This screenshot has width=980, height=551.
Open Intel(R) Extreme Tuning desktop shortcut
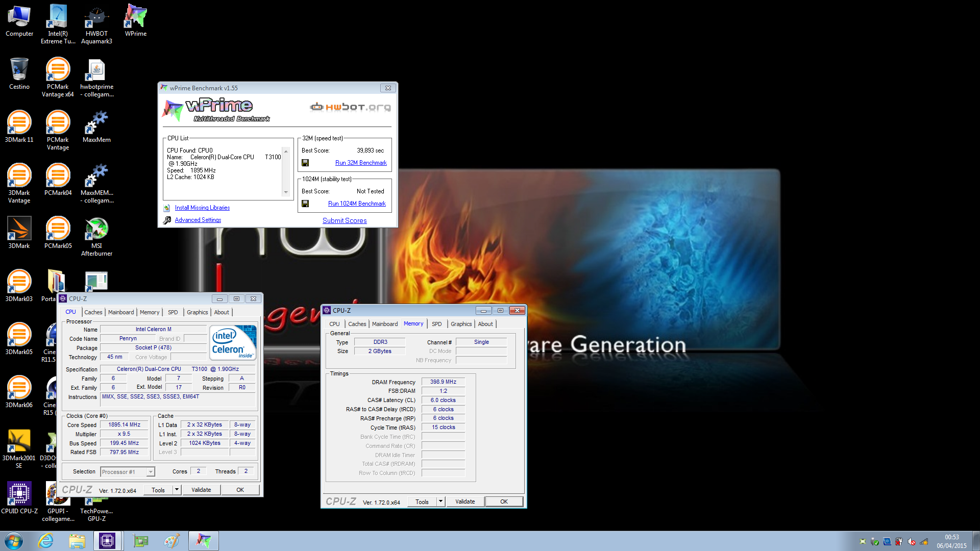pyautogui.click(x=58, y=24)
